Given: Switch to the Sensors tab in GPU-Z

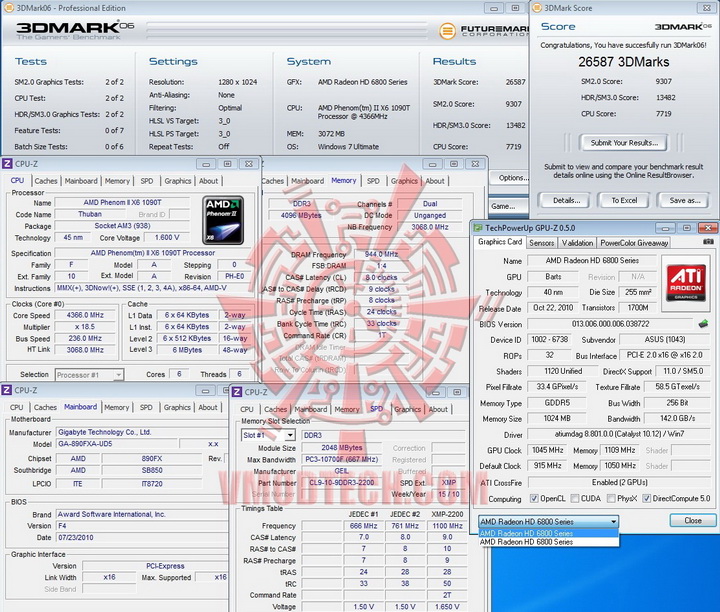Looking at the screenshot, I should point(541,243).
